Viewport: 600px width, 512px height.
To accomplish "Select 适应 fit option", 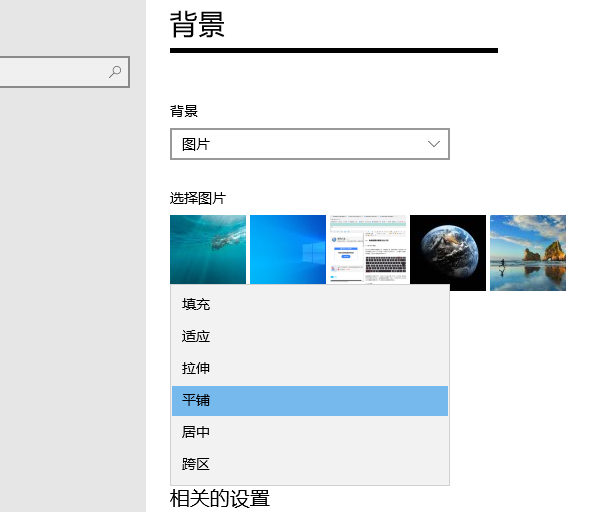I will point(310,337).
